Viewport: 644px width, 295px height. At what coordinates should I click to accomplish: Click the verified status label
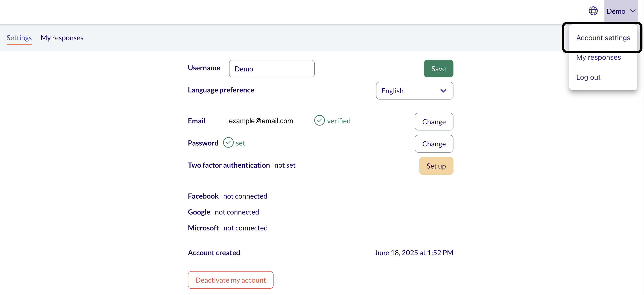click(x=339, y=121)
